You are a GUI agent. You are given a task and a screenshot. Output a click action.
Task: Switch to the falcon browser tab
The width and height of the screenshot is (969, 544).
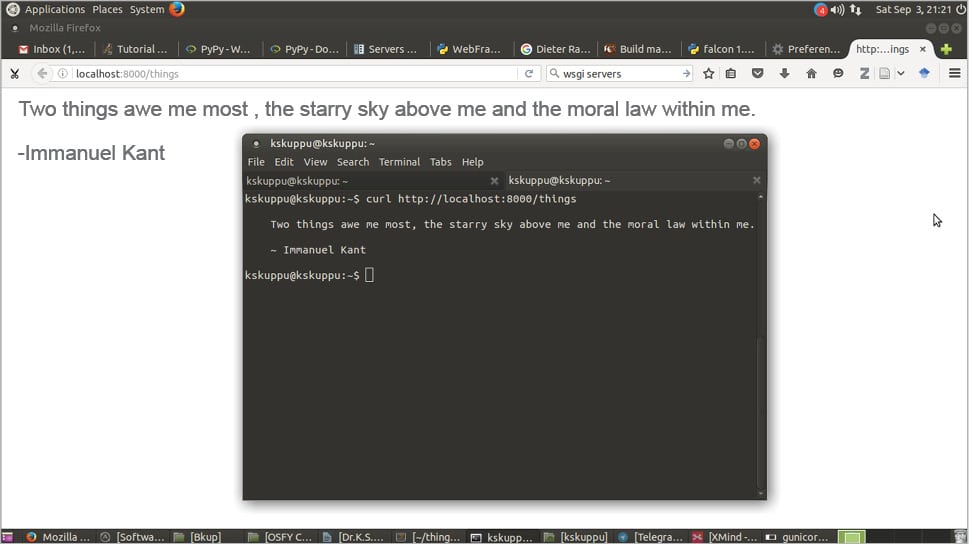click(720, 48)
